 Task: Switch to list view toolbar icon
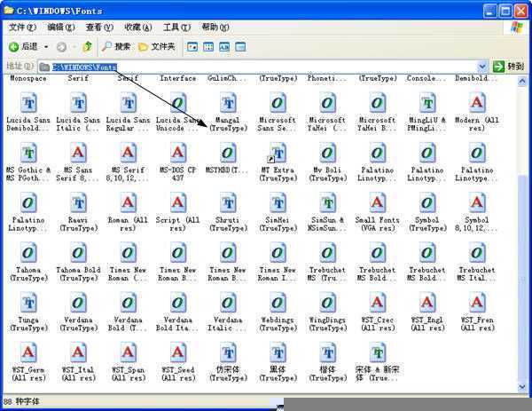[208, 47]
